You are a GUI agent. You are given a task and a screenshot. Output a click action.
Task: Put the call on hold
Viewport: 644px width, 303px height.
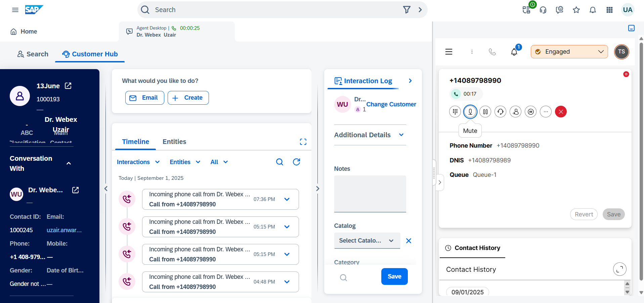[485, 112]
